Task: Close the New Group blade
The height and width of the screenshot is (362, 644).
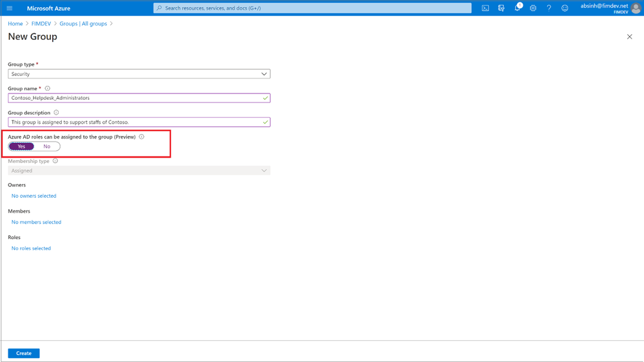Action: (x=630, y=37)
